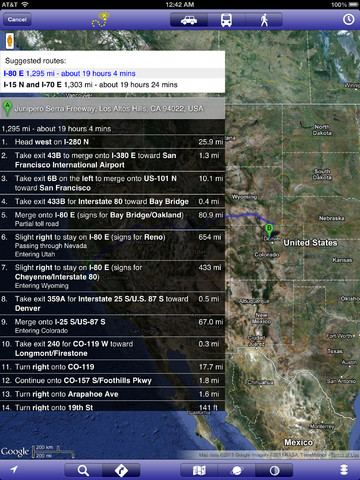Open the layers stack menu
The width and height of the screenshot is (360, 480).
click(x=344, y=470)
